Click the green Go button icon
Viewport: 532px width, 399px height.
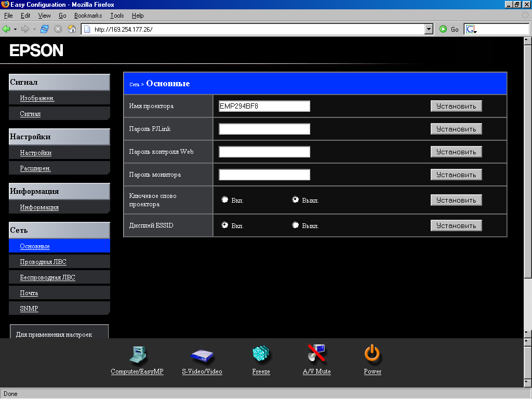pyautogui.click(x=443, y=29)
